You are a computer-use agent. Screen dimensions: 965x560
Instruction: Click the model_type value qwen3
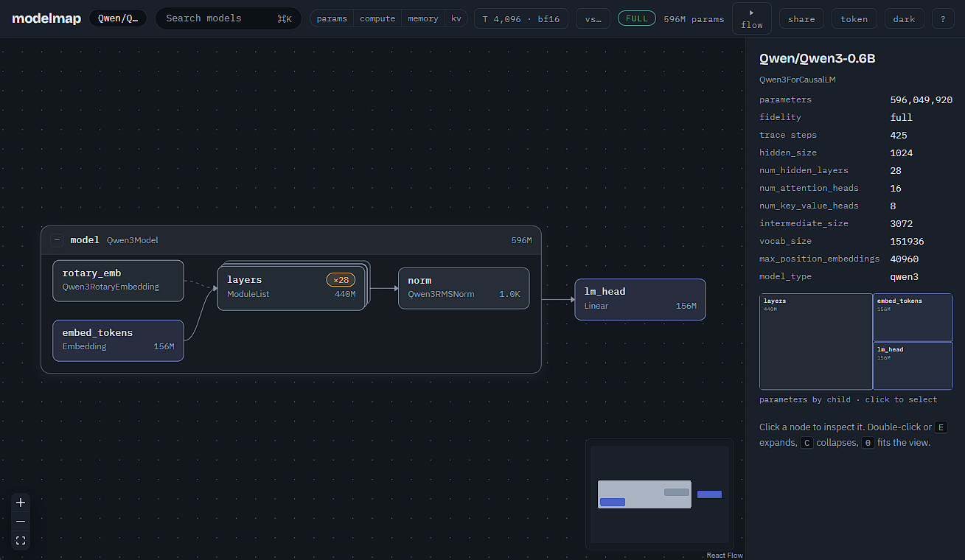tap(905, 276)
